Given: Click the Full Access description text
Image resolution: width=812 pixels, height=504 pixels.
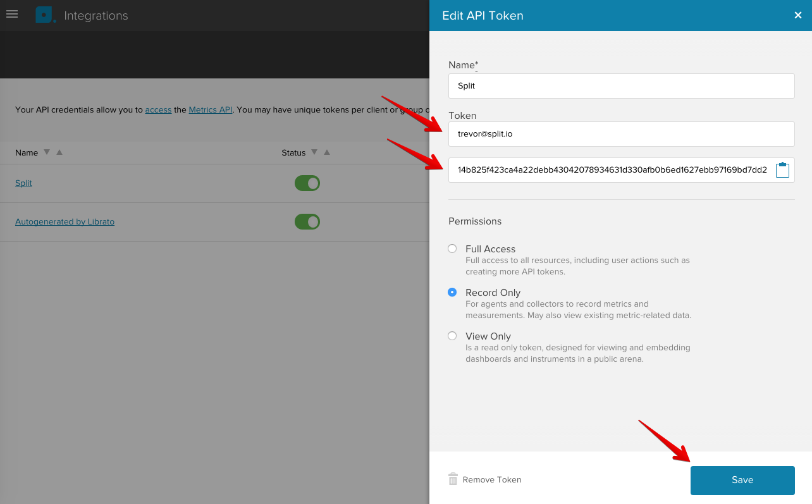Looking at the screenshot, I should [x=577, y=266].
